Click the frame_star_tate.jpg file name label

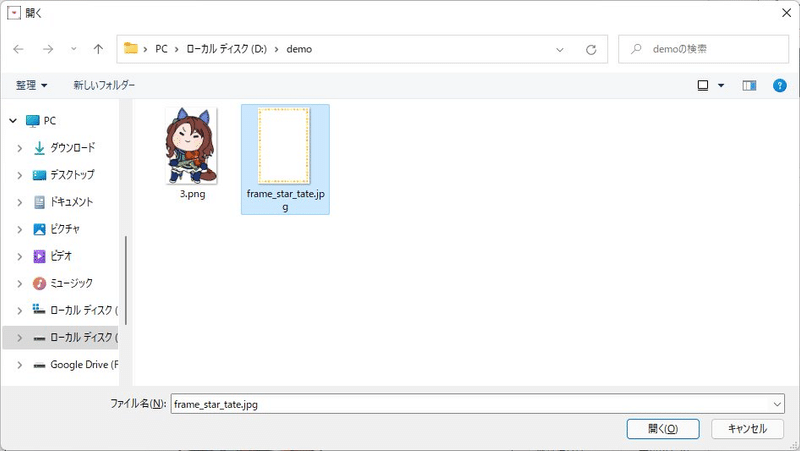(x=285, y=201)
